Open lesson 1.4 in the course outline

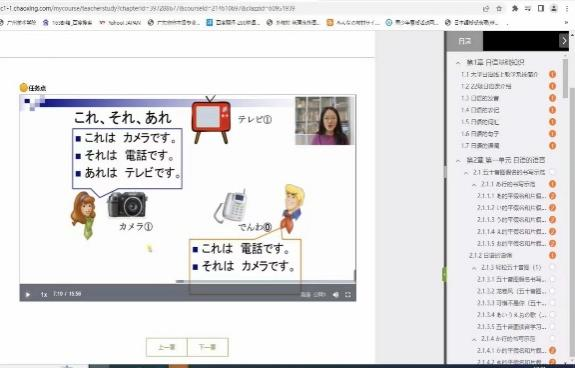(480, 110)
